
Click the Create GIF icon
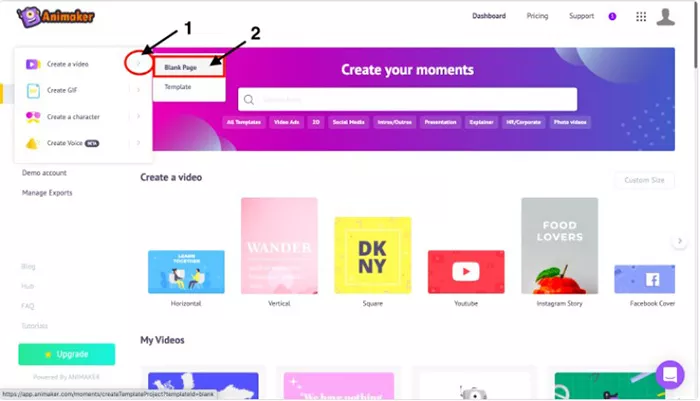pyautogui.click(x=33, y=91)
